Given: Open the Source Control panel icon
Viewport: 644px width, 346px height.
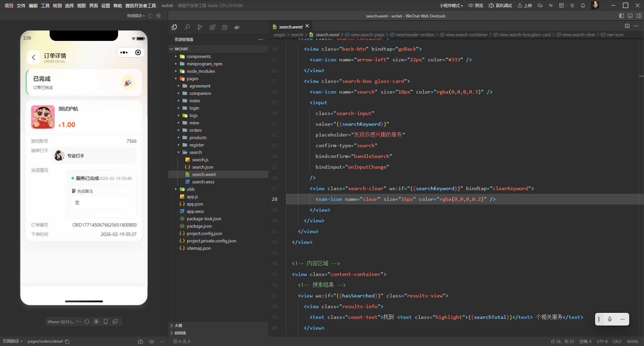Looking at the screenshot, I should pyautogui.click(x=200, y=27).
